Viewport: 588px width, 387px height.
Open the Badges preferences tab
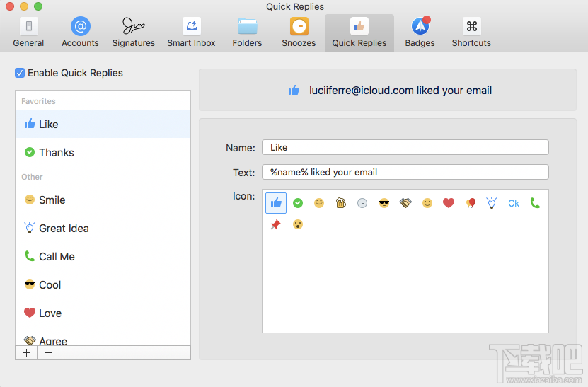(420, 33)
